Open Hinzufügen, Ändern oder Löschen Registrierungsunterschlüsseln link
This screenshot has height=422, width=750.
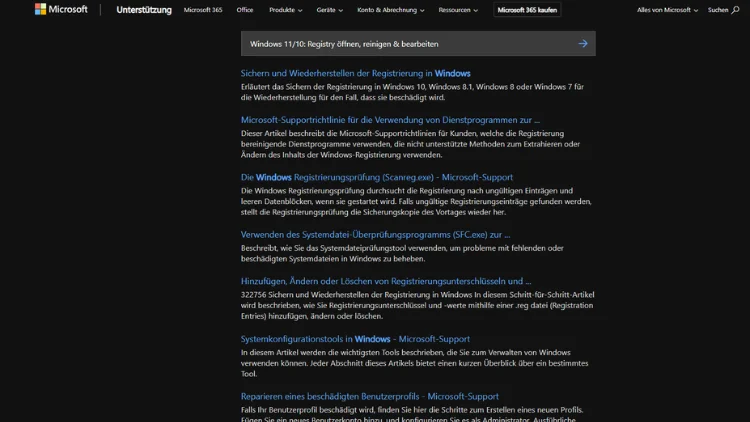(x=386, y=281)
